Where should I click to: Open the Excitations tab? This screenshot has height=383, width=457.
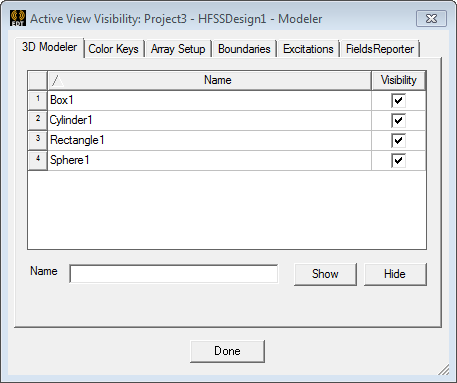tap(308, 49)
